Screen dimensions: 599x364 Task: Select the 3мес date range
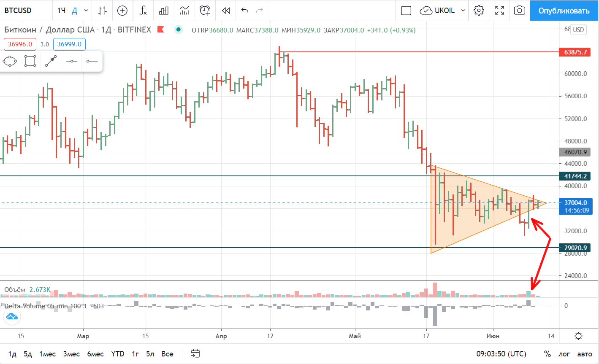[71, 354]
